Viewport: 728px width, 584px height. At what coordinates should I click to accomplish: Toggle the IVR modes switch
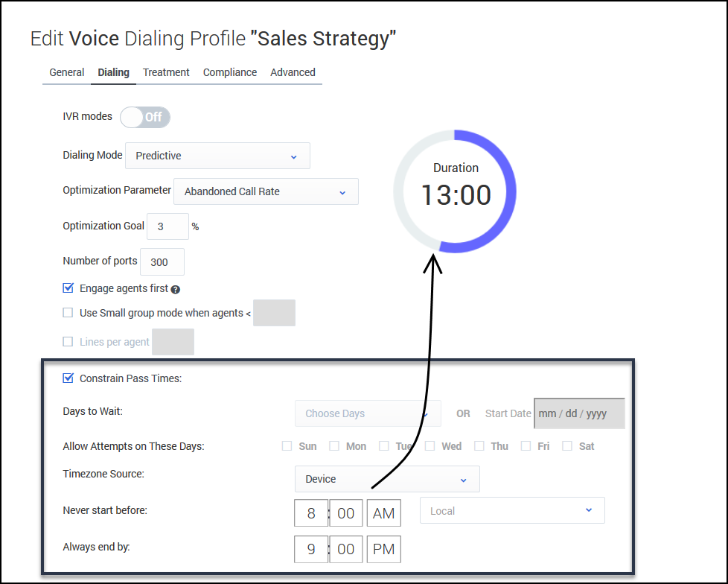coord(145,117)
